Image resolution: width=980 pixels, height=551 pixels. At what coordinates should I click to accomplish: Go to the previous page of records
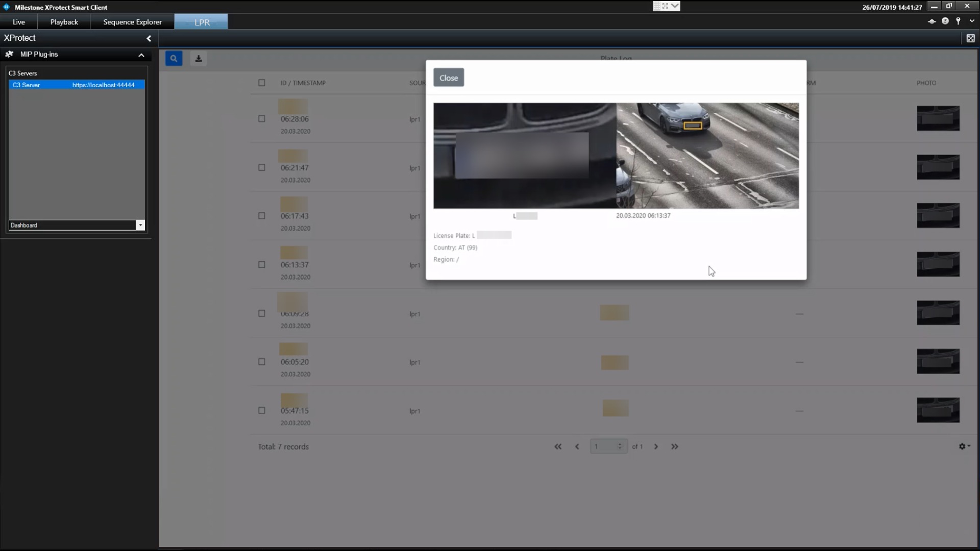point(577,446)
